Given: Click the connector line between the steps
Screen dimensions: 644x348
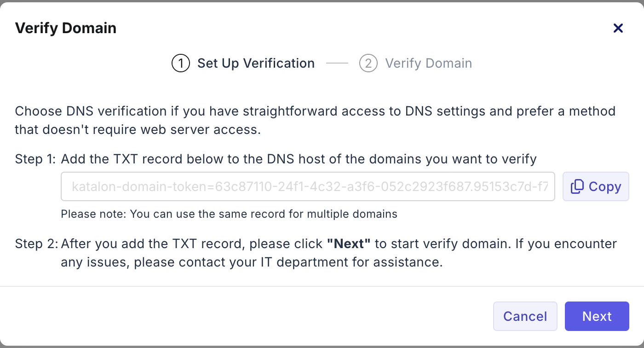Looking at the screenshot, I should pyautogui.click(x=337, y=63).
